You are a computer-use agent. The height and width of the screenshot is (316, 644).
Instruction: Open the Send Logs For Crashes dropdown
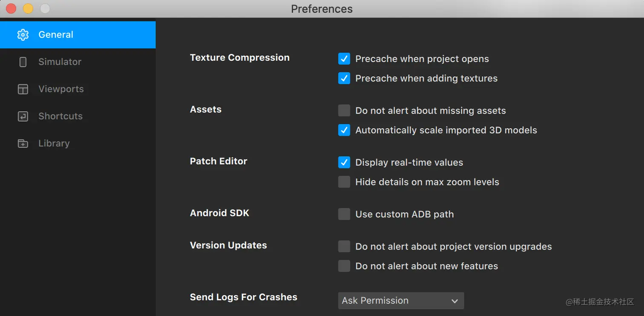[x=400, y=301]
